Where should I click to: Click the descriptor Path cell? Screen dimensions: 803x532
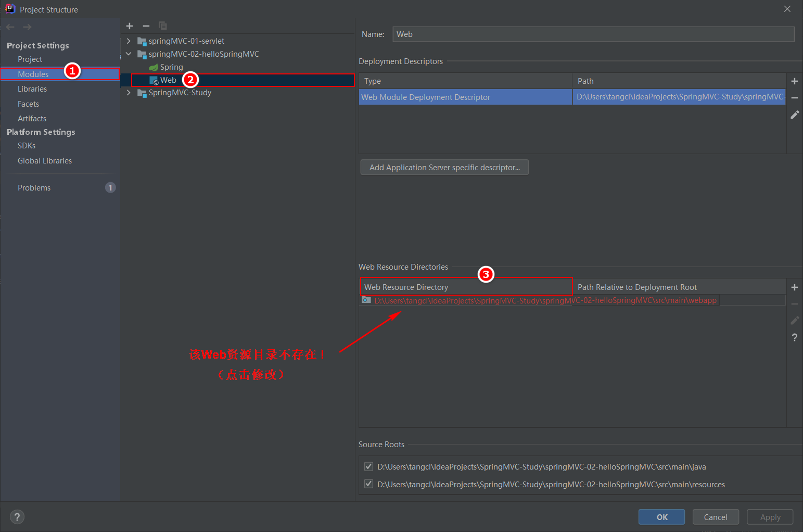coord(679,97)
